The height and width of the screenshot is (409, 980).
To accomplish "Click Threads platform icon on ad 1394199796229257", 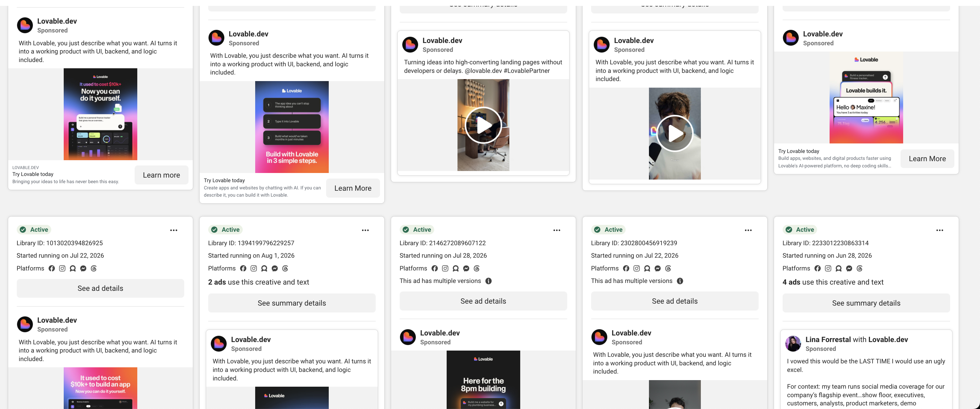I will (285, 269).
